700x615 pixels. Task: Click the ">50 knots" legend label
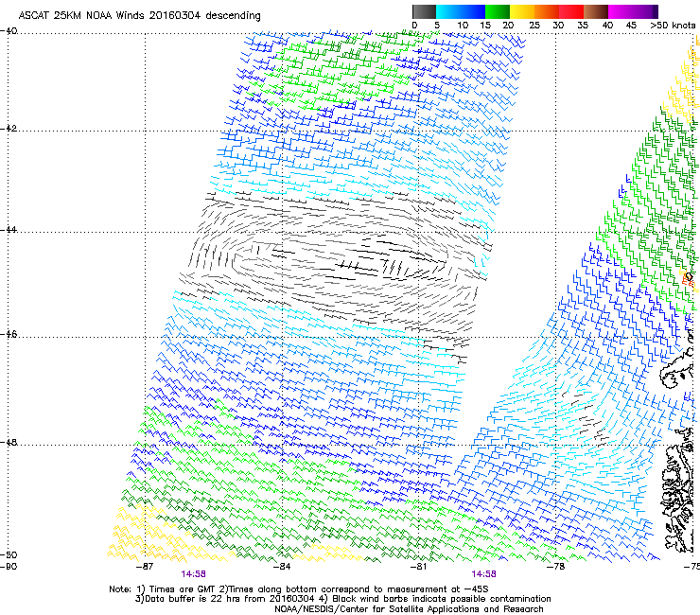point(673,26)
